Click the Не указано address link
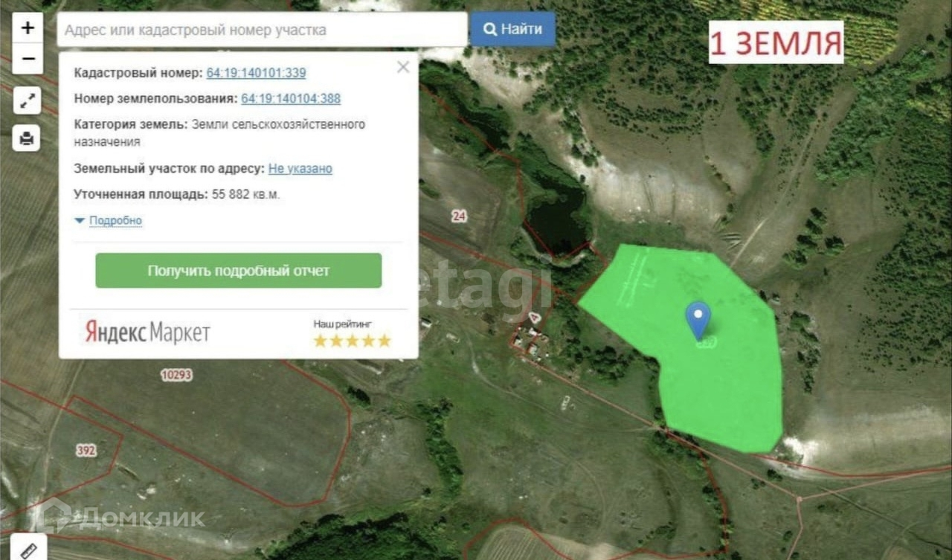The height and width of the screenshot is (560, 952). pyautogui.click(x=300, y=169)
